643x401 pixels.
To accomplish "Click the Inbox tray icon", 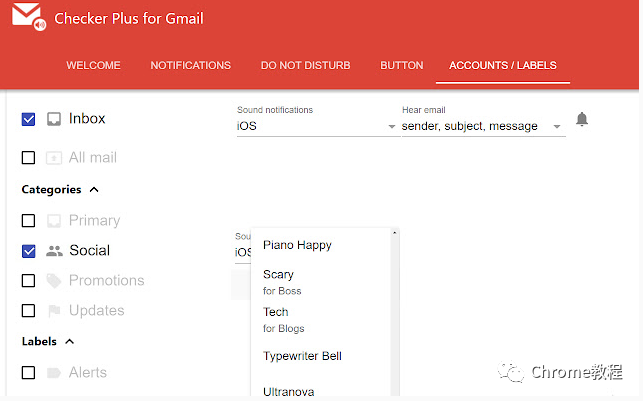I will pos(54,119).
